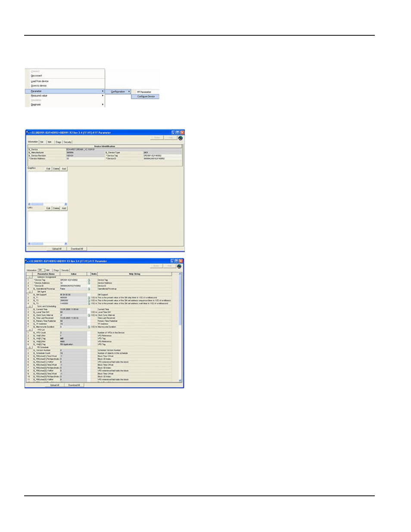The height and width of the screenshot is (532, 411).
Task: Click the Help String column header
Action: tap(134, 274)
